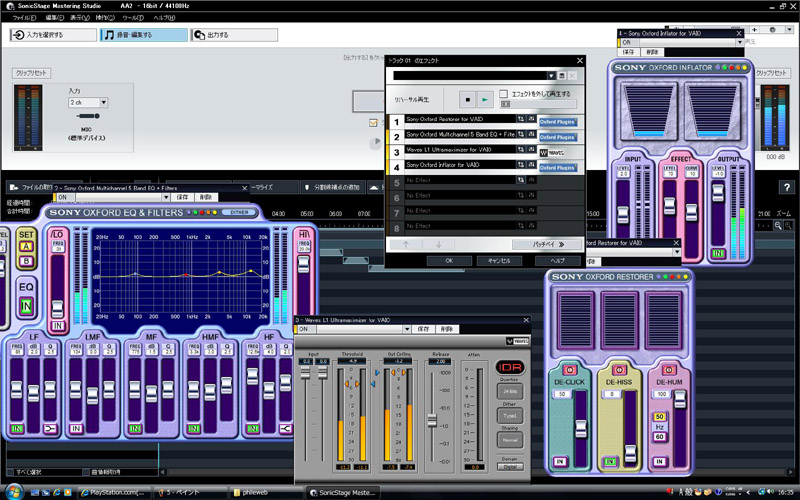The width and height of the screenshot is (800, 500).
Task: Click the DE-HISS power icon
Action: [x=621, y=370]
